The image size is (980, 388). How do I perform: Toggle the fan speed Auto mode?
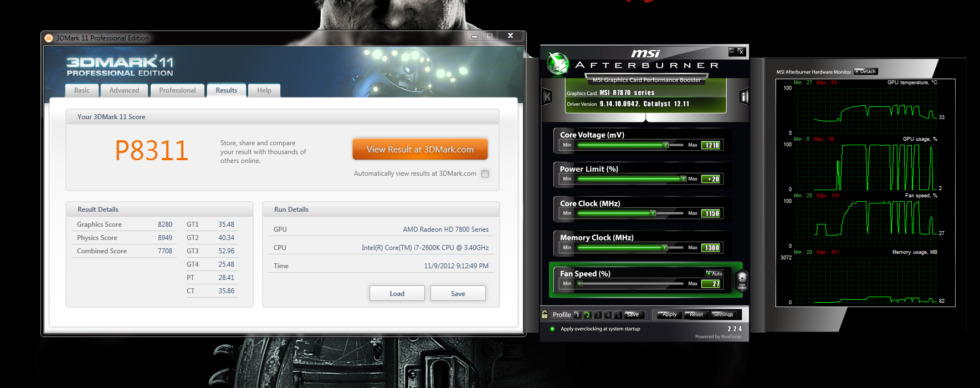point(714,273)
